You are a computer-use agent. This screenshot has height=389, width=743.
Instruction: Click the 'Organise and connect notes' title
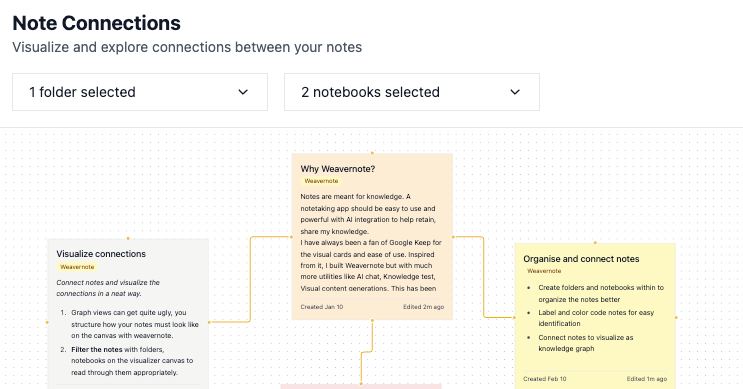(x=581, y=259)
